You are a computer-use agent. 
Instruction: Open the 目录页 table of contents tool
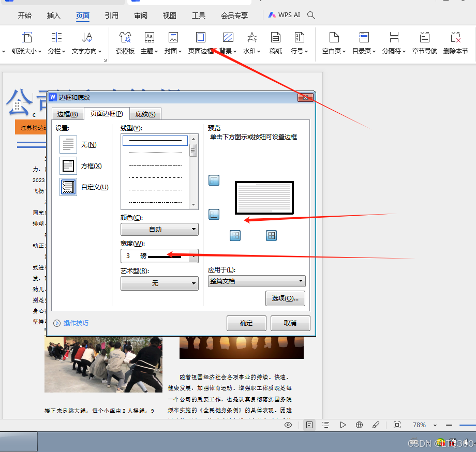[x=364, y=43]
